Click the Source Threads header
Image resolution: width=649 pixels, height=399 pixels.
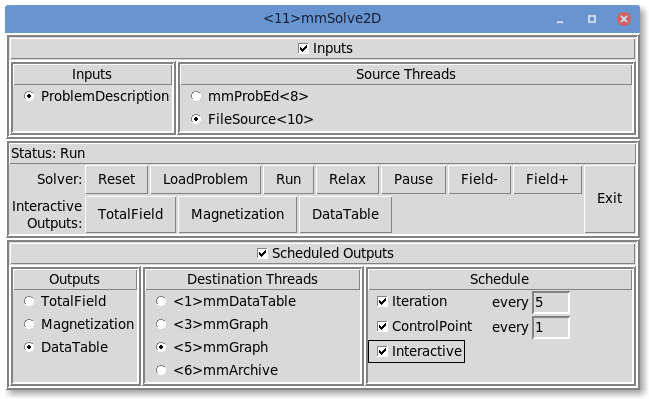tap(406, 75)
